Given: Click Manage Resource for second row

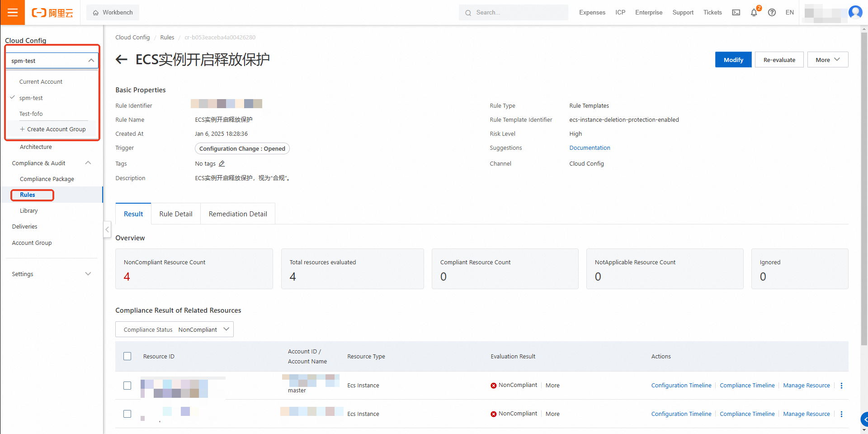Looking at the screenshot, I should pos(807,414).
